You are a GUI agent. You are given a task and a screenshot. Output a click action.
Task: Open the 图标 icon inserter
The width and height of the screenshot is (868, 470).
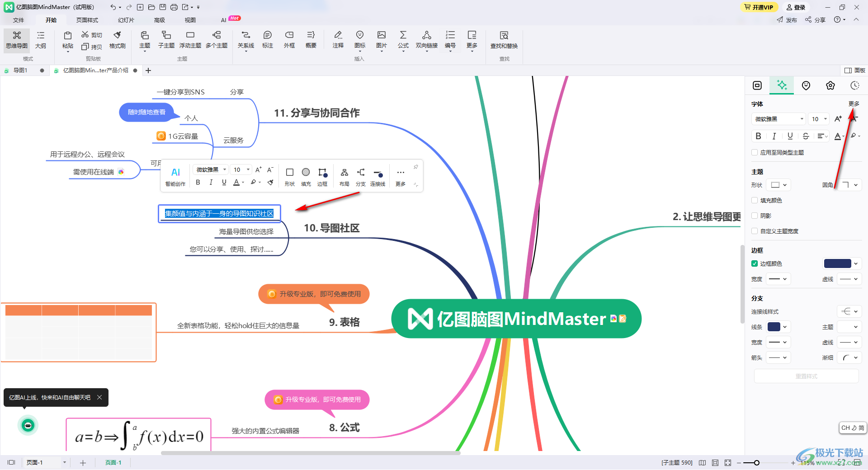pos(360,40)
